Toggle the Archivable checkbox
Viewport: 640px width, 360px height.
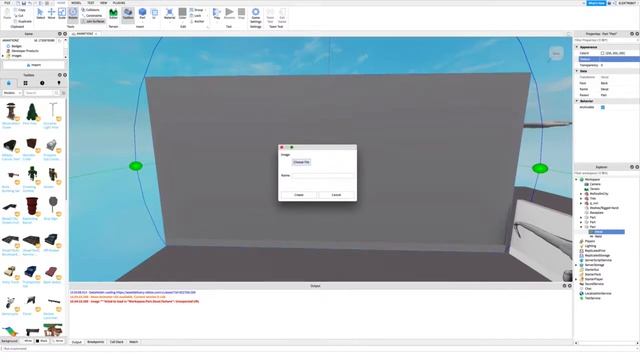602,107
